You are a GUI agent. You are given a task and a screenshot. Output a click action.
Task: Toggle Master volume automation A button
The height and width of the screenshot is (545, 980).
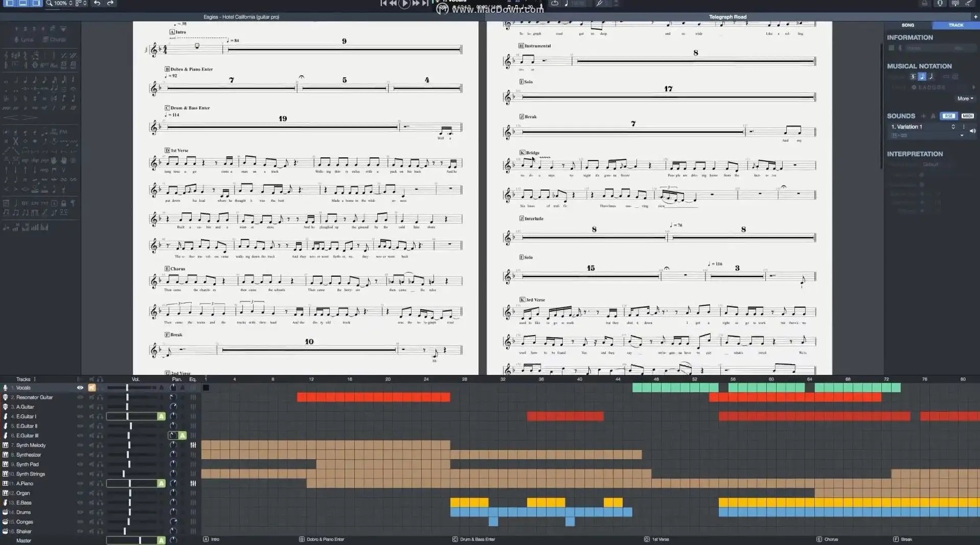[162, 540]
